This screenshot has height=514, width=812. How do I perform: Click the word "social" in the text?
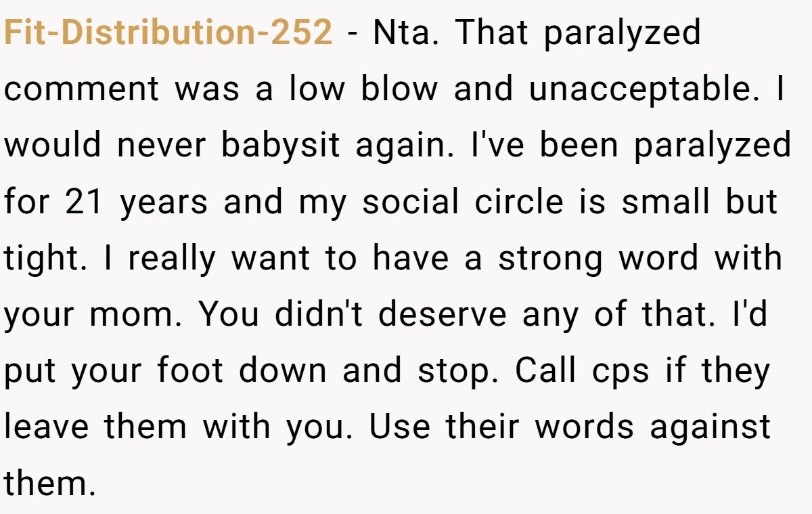406,202
